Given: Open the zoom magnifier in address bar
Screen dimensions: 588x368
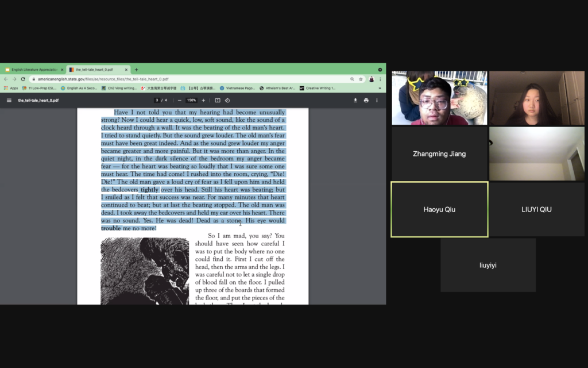Looking at the screenshot, I should click(352, 79).
